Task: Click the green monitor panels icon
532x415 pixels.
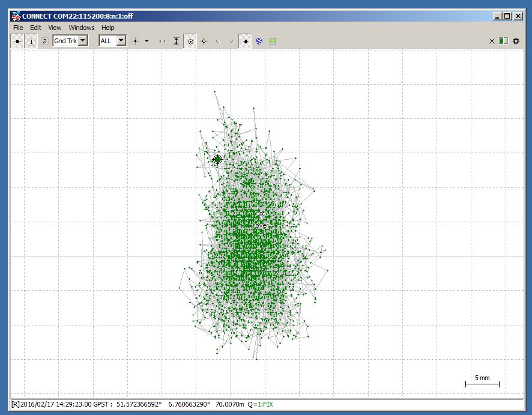Action: (503, 41)
